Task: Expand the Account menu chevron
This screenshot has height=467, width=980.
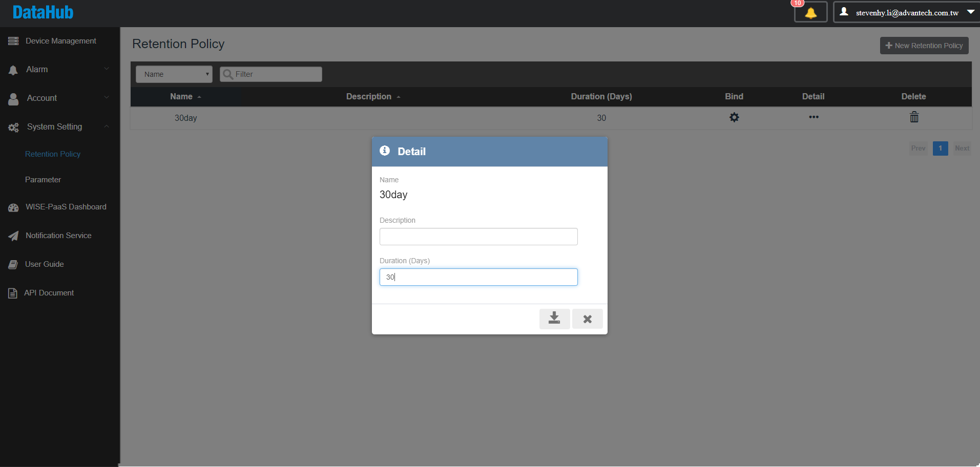Action: (x=107, y=97)
